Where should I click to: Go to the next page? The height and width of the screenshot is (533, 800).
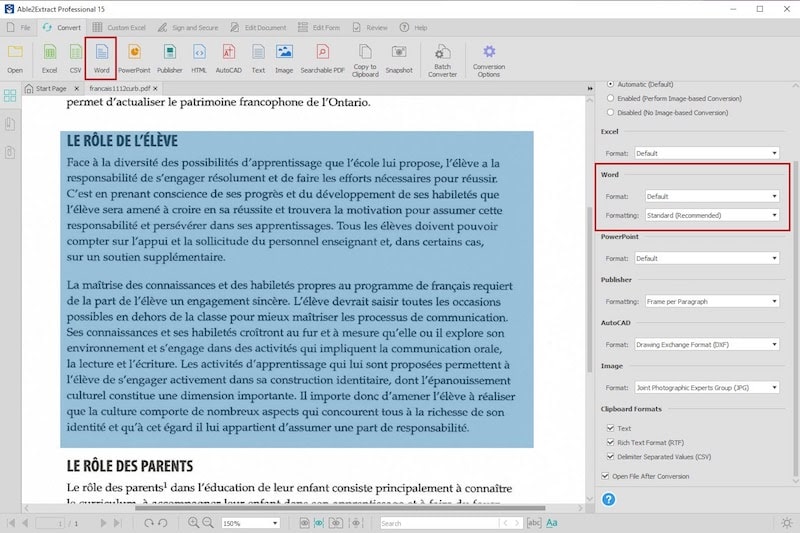tap(104, 523)
